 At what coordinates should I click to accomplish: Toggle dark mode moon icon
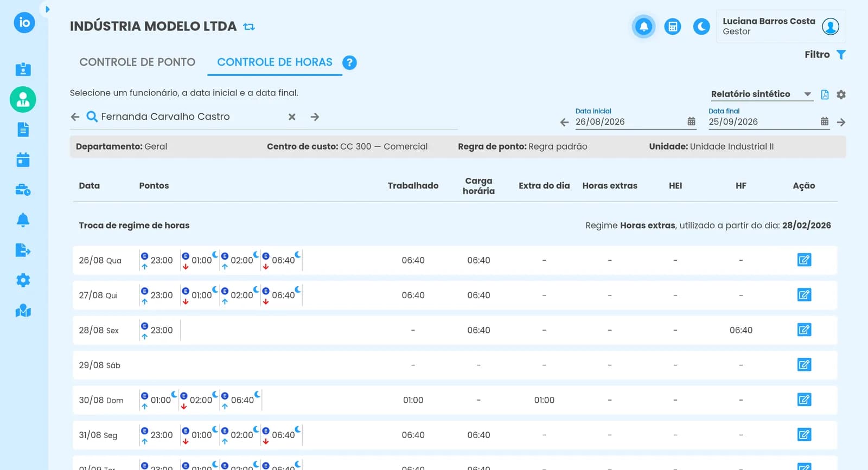(701, 27)
